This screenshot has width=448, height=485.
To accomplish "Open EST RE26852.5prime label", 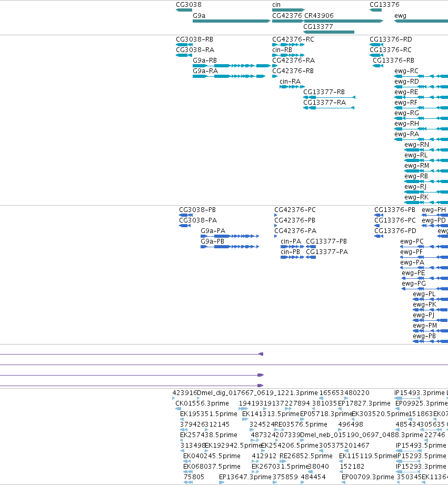I will [x=306, y=456].
